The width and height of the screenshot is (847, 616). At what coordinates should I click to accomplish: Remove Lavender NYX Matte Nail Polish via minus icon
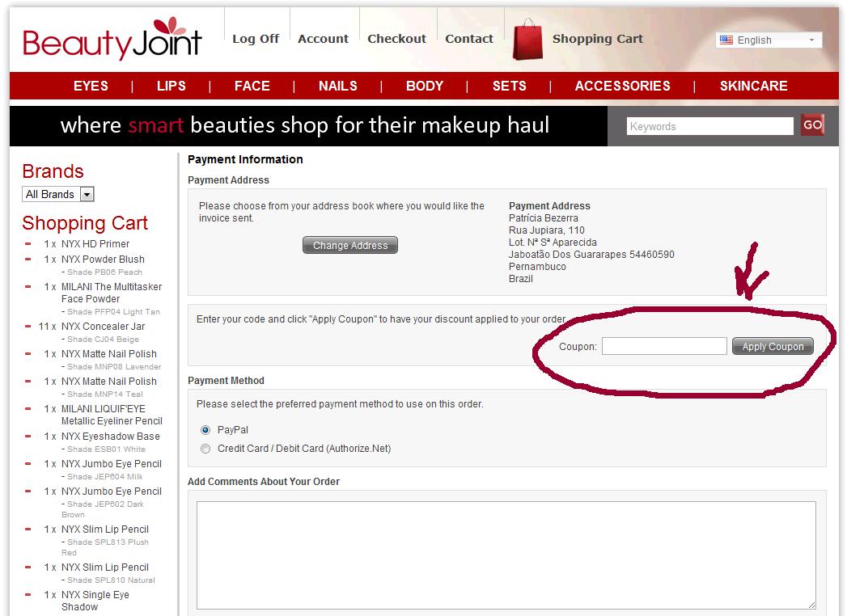coord(28,353)
